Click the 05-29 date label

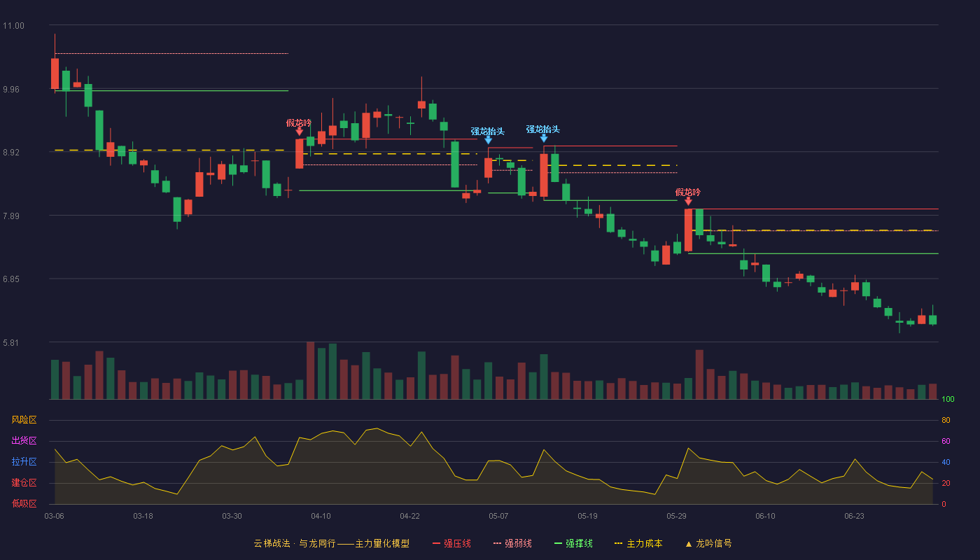coord(676,516)
